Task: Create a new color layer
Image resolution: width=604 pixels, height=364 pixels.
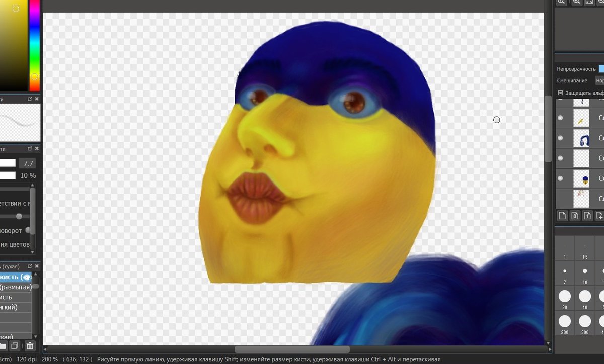Action: 563,216
